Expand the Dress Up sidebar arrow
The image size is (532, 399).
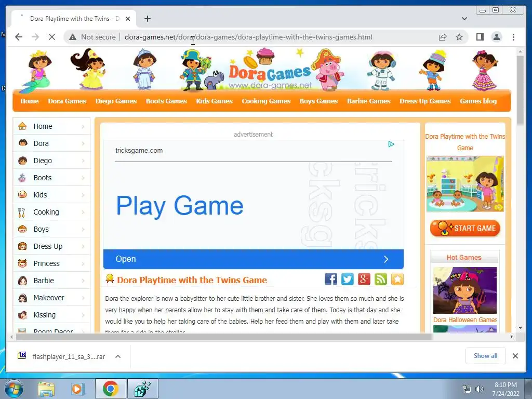tap(83, 246)
